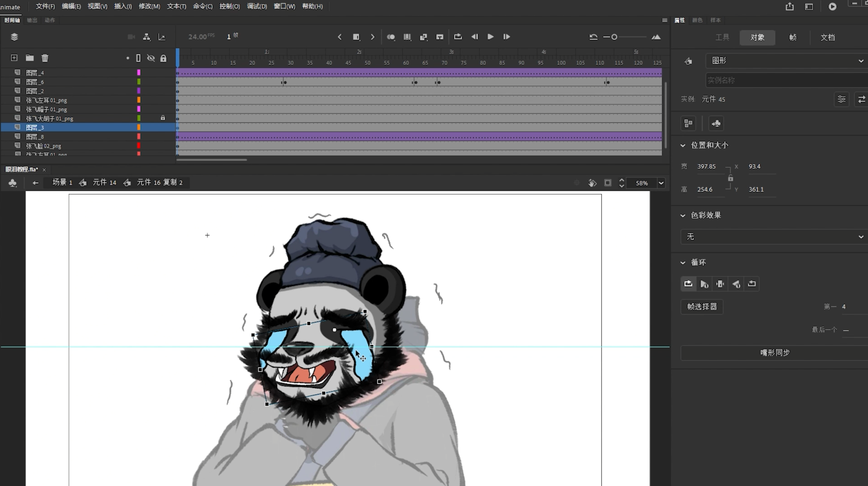
Task: Open the 帧选择器 frame picker
Action: click(x=702, y=307)
